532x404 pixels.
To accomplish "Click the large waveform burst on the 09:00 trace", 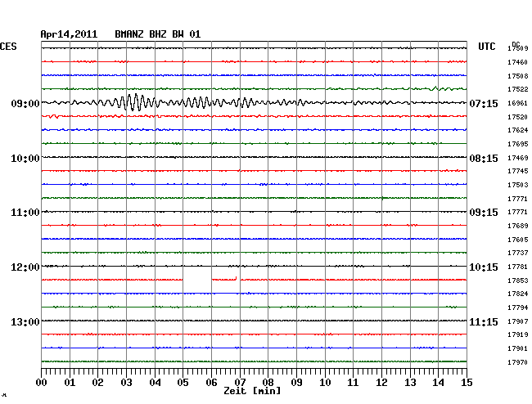I will [134, 102].
